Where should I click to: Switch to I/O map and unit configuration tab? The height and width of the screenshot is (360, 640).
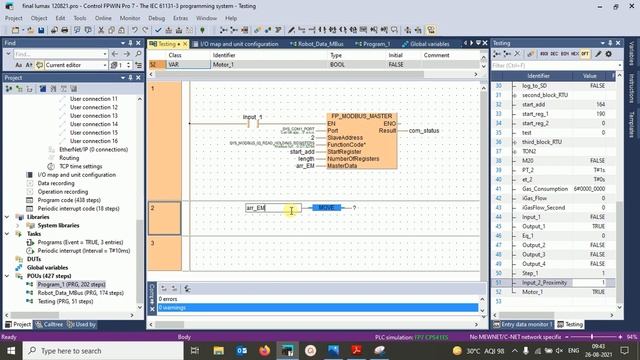point(236,44)
